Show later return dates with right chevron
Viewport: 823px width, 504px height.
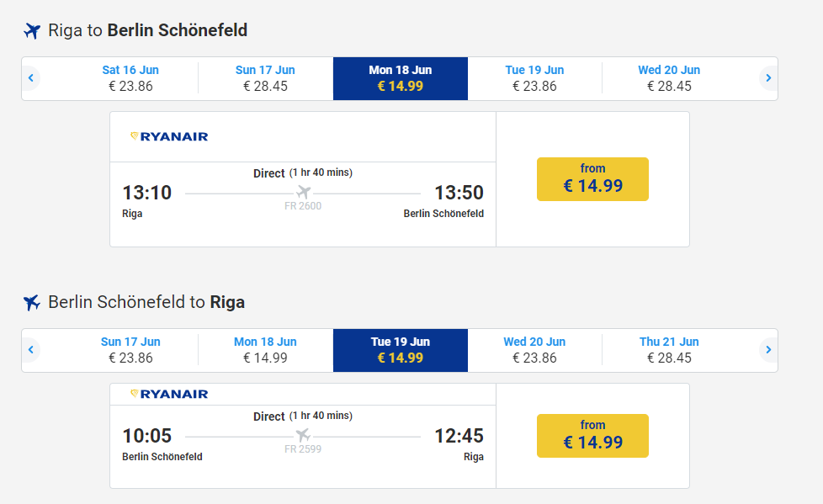pos(768,350)
